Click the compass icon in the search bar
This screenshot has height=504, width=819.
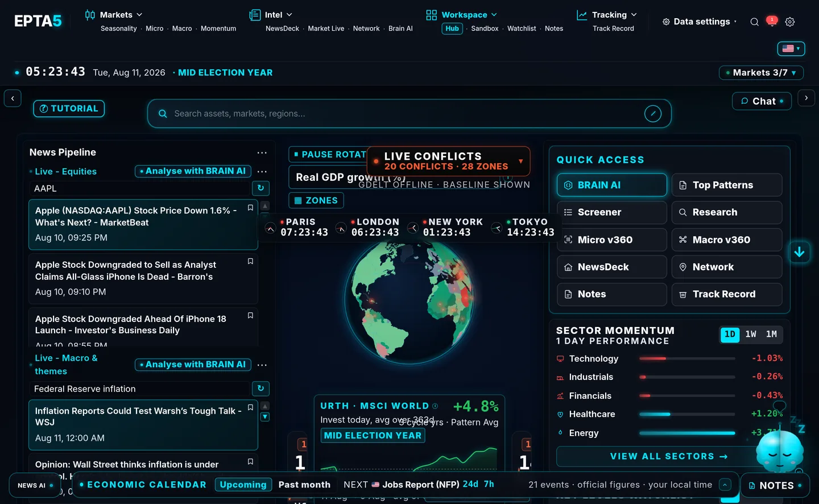[x=653, y=114]
